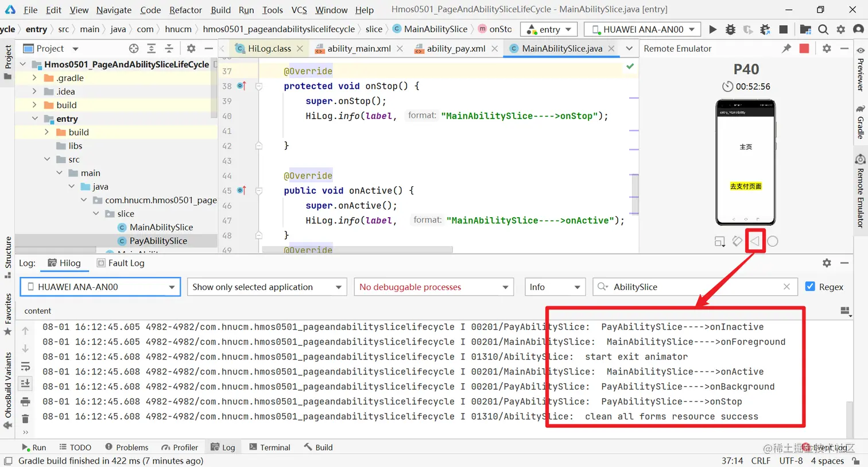The height and width of the screenshot is (467, 868).
Task: Collapse all nodes in Project panel
Action: point(169,48)
